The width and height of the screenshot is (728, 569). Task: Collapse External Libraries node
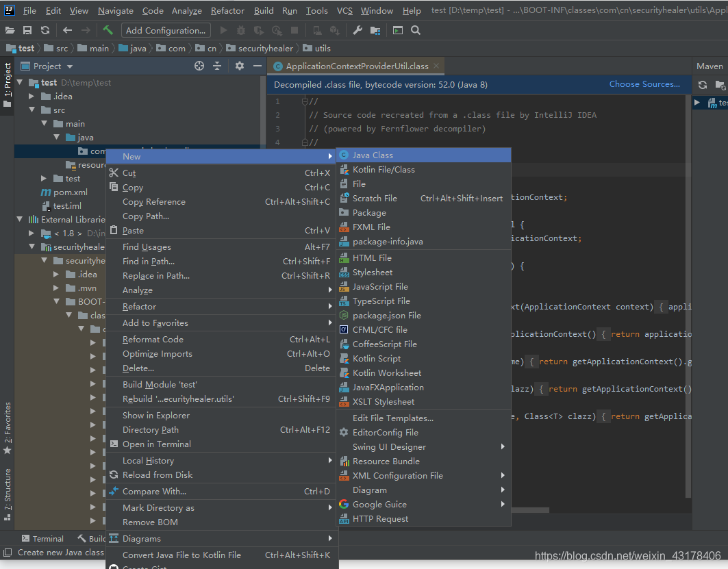[x=20, y=219]
